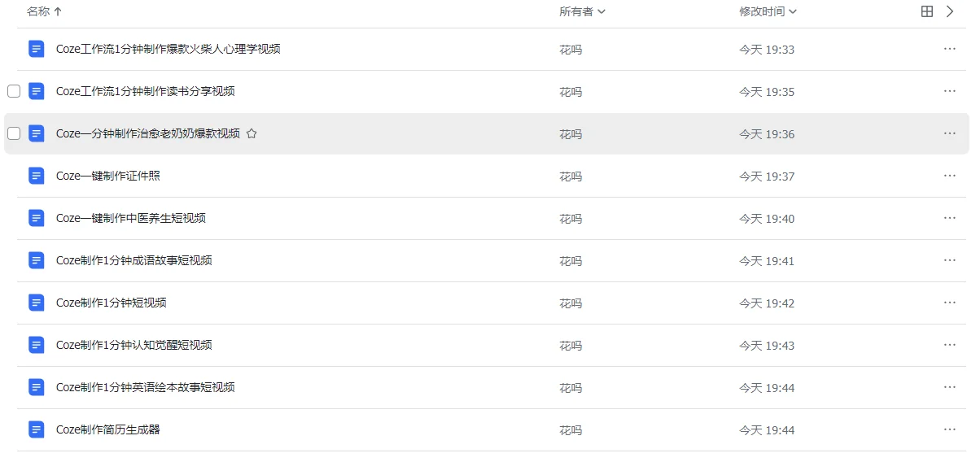Click the right chevron arrow in header
The height and width of the screenshot is (475, 980).
click(x=950, y=11)
